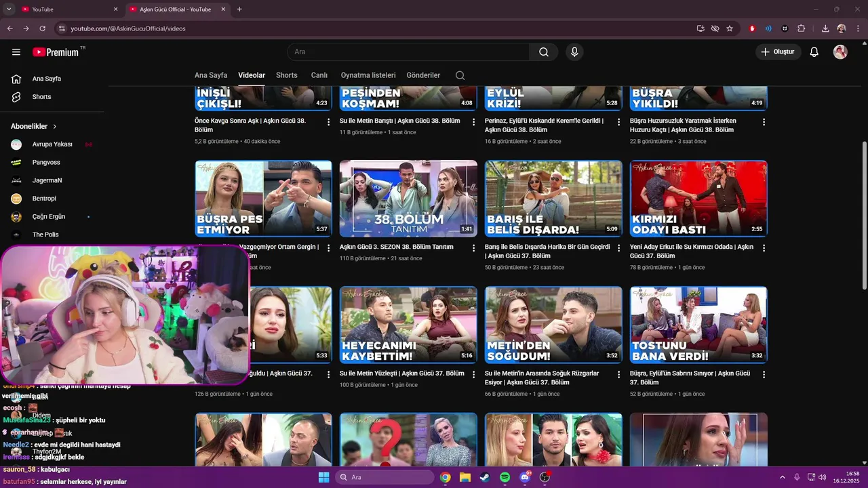The width and height of the screenshot is (868, 488).
Task: Click the Oluştur create button
Action: click(778, 52)
